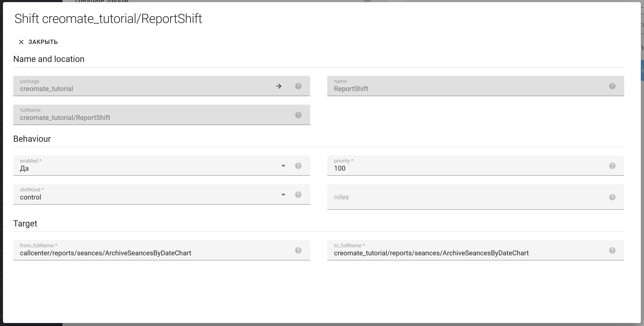Open help icon for package field
644x326 pixels.
tap(298, 86)
